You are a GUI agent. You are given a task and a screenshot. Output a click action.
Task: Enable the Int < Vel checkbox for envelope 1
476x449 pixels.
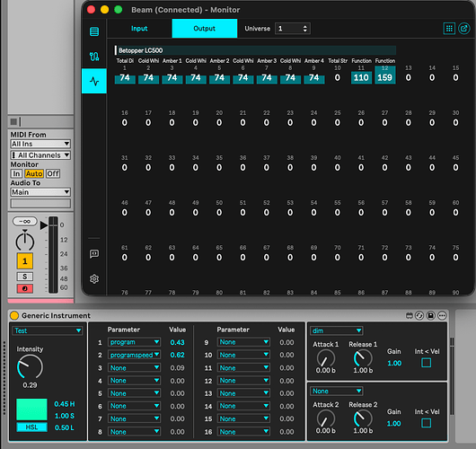[x=427, y=363]
